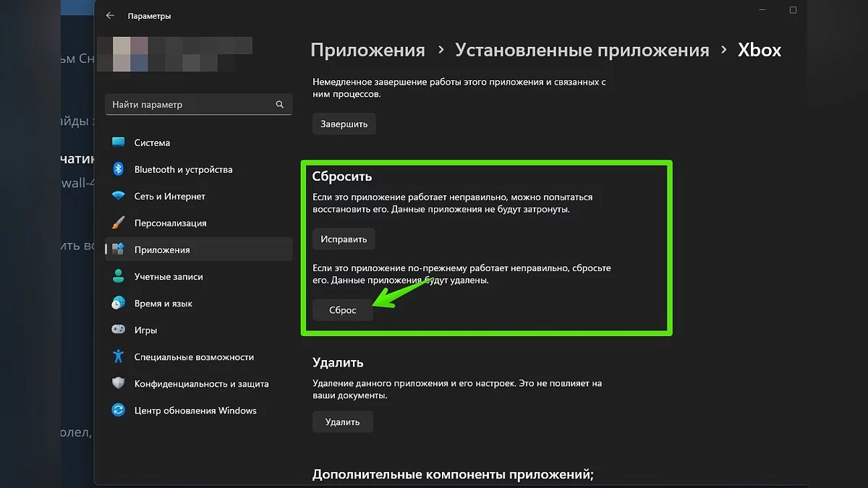868x488 pixels.
Task: Click the Параметры window title text
Action: tap(149, 16)
